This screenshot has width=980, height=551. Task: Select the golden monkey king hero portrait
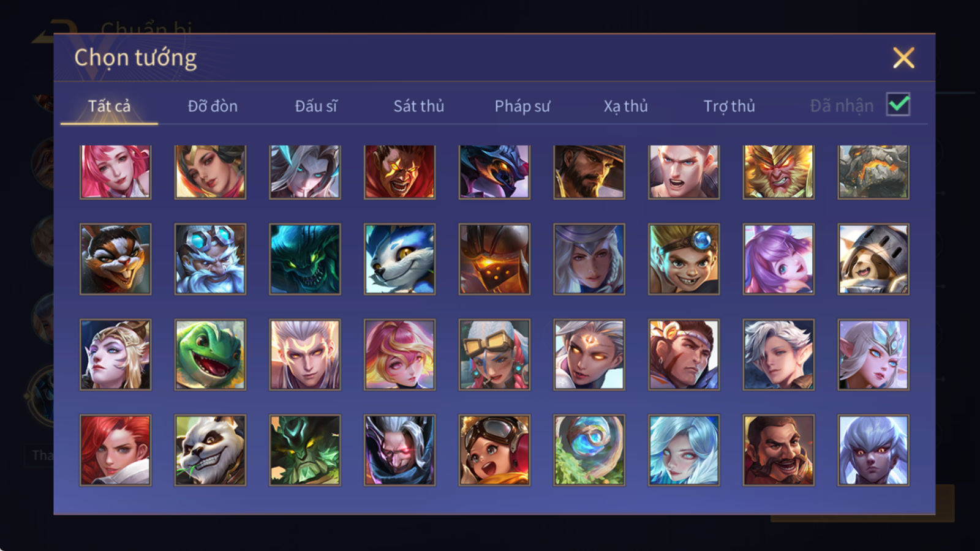coord(778,171)
